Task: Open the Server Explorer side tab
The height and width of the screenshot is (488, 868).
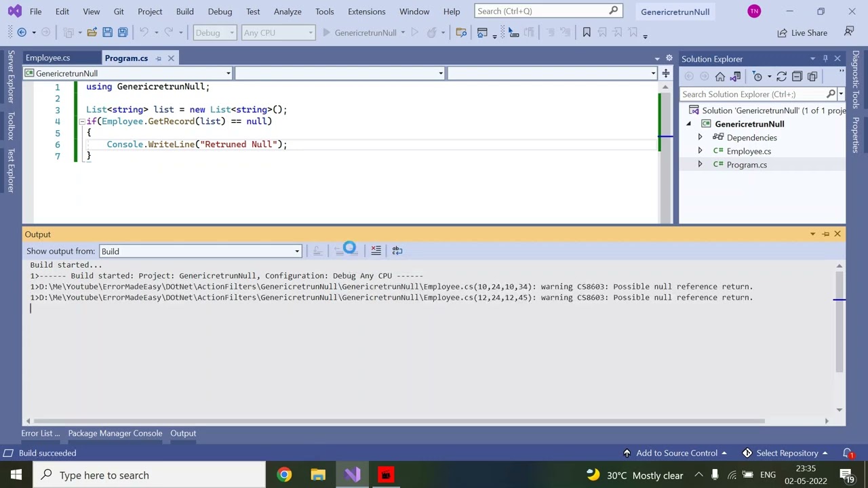Action: click(10, 77)
